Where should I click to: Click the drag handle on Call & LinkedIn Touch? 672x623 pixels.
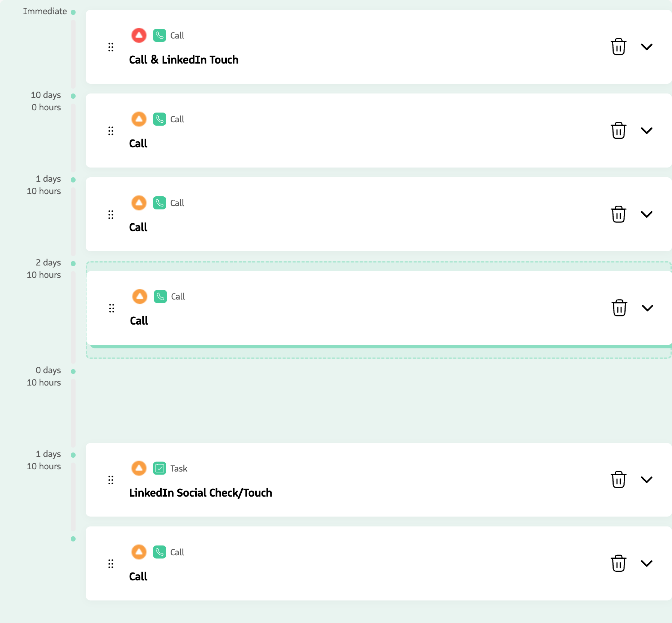pos(110,47)
